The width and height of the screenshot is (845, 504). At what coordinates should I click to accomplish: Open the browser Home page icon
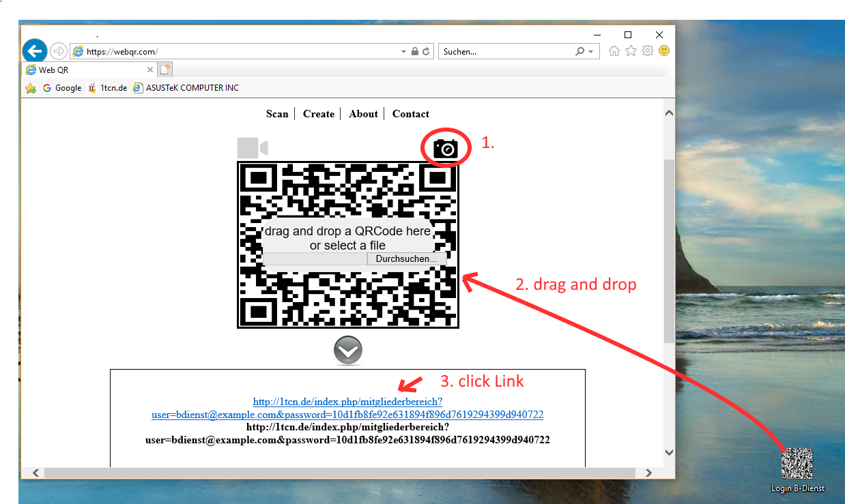pos(614,51)
